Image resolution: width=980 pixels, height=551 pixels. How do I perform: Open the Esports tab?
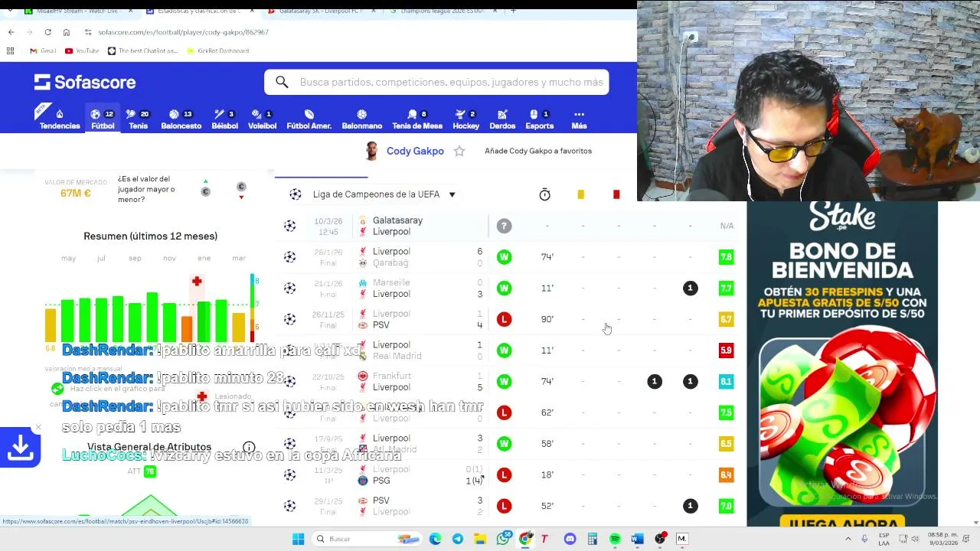coord(539,119)
